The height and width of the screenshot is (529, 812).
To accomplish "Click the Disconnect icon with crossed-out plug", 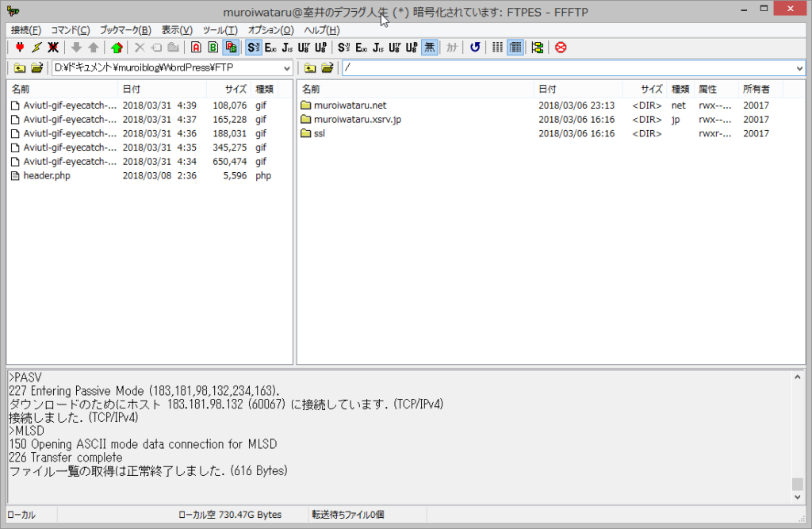I will (x=52, y=48).
